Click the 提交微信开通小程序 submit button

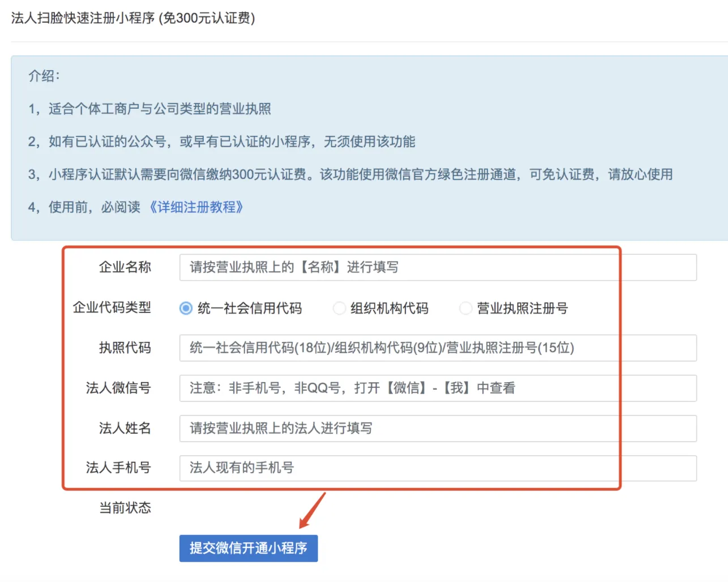tap(248, 548)
